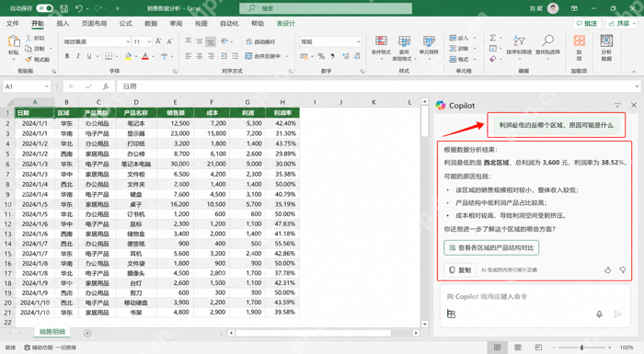The height and width of the screenshot is (354, 644).
Task: Open the font size 11 dropdown
Action: click(x=149, y=41)
